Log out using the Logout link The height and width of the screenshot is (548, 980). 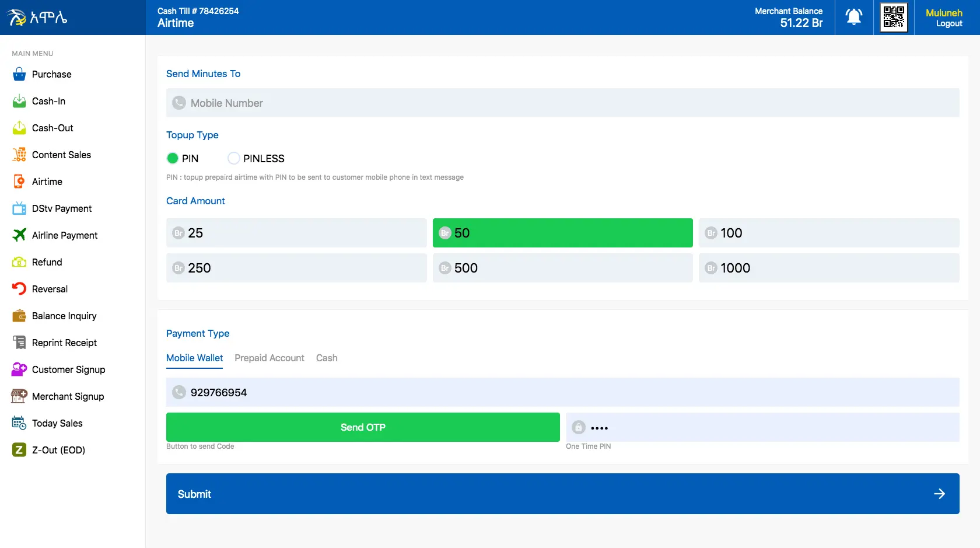point(949,24)
